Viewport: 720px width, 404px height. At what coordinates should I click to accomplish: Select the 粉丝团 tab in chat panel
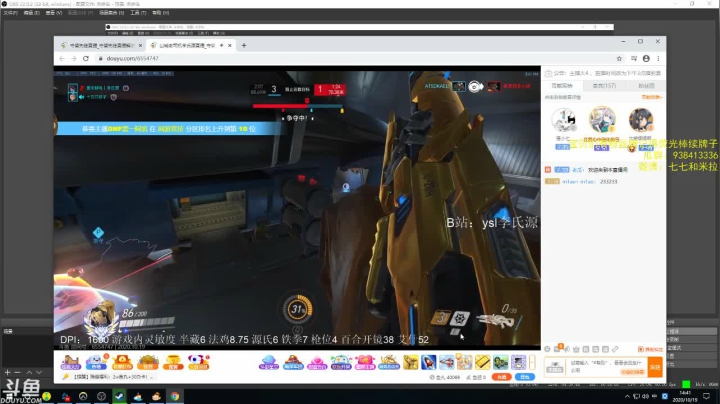[646, 86]
